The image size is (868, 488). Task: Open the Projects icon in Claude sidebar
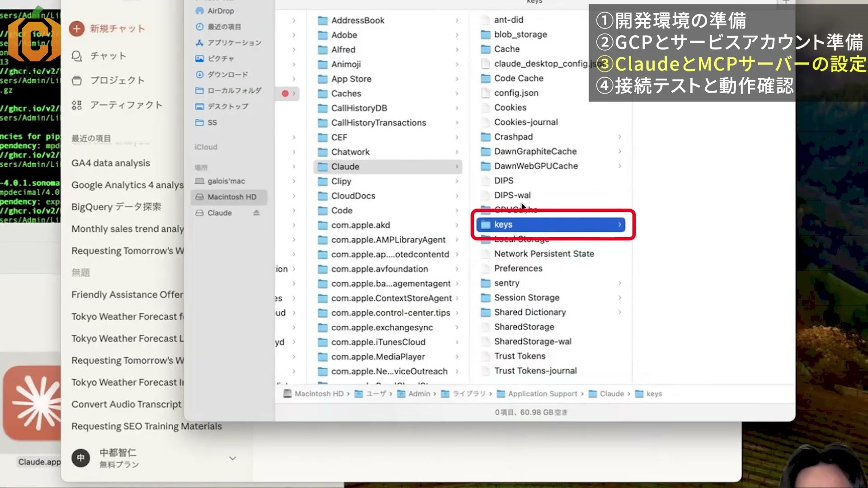click(77, 80)
